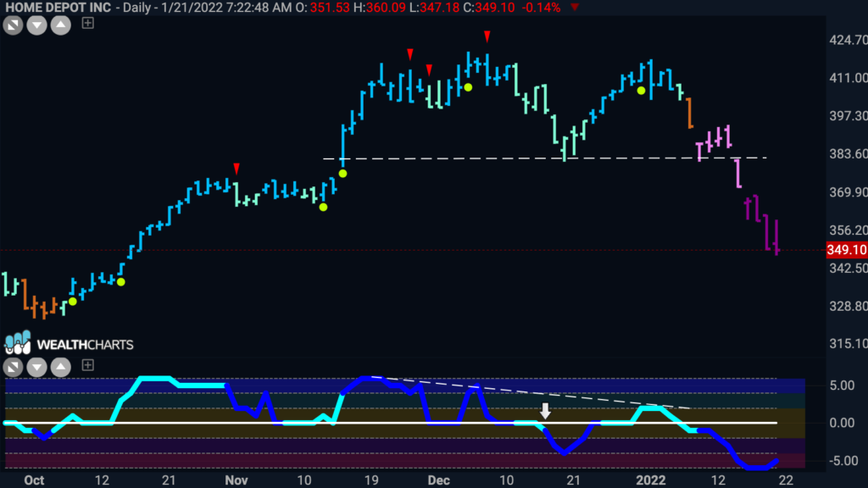
Task: Click the diagonal resize icon on the price pane
Action: coord(13,25)
